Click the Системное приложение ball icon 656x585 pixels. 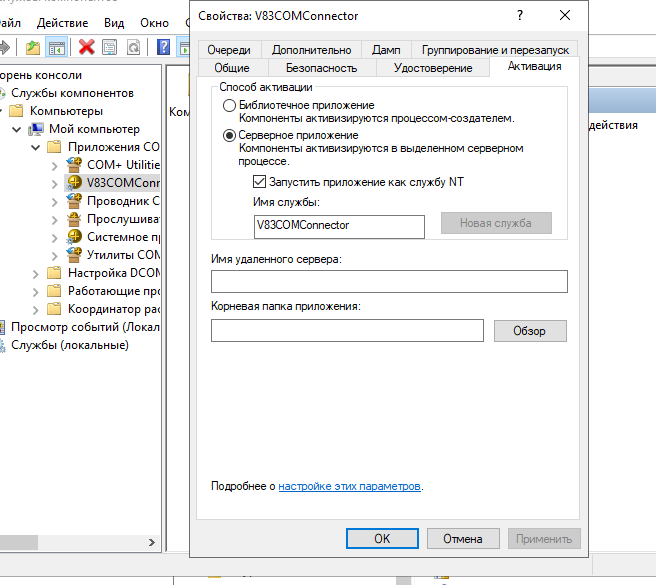74,237
